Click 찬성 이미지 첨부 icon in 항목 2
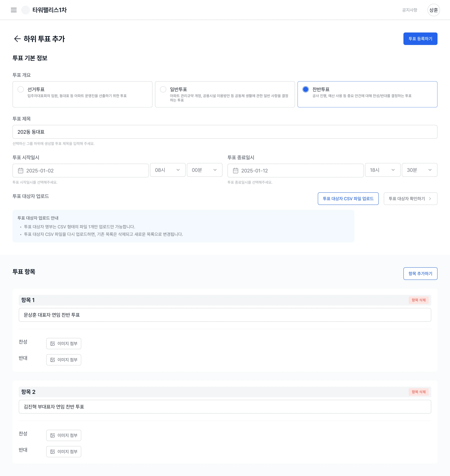Viewport: 450px width, 476px height. (x=52, y=435)
